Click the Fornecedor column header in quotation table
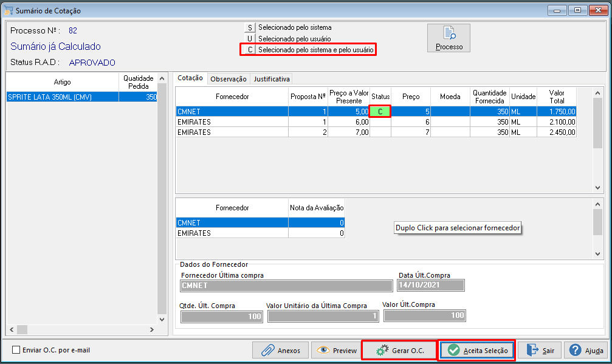The image size is (612, 364). pyautogui.click(x=232, y=97)
